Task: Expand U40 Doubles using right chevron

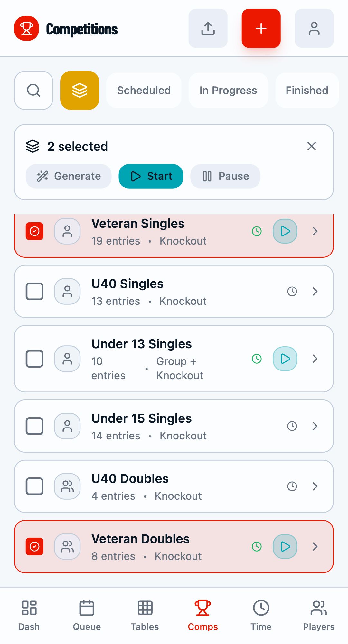Action: tap(315, 486)
